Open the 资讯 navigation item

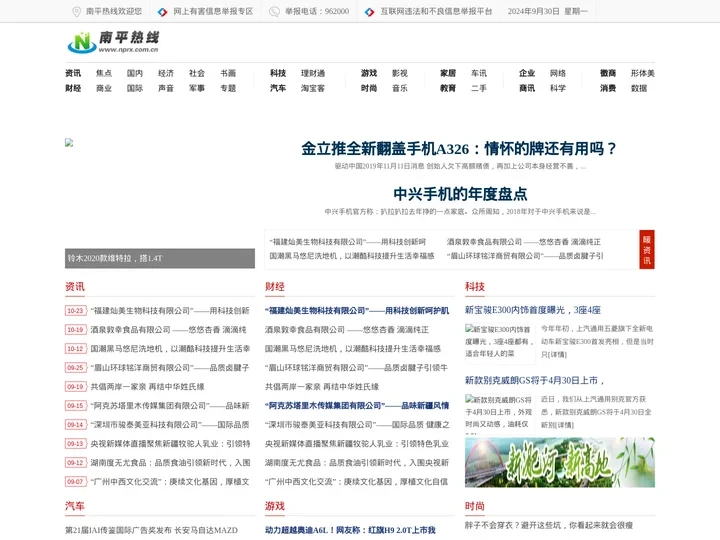tap(73, 73)
